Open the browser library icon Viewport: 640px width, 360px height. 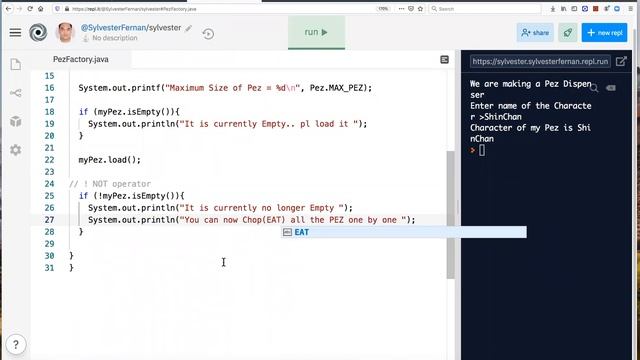tap(563, 9)
